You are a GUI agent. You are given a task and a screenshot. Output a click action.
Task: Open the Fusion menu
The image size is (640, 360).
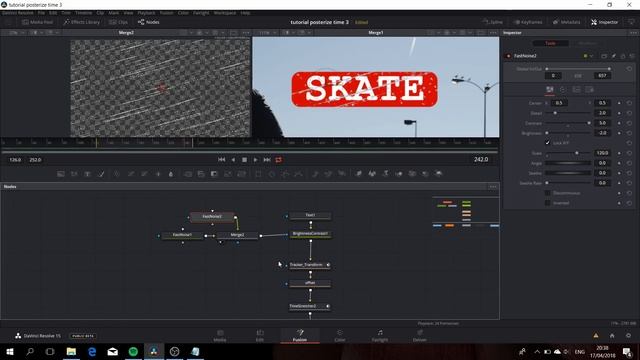tap(166, 13)
